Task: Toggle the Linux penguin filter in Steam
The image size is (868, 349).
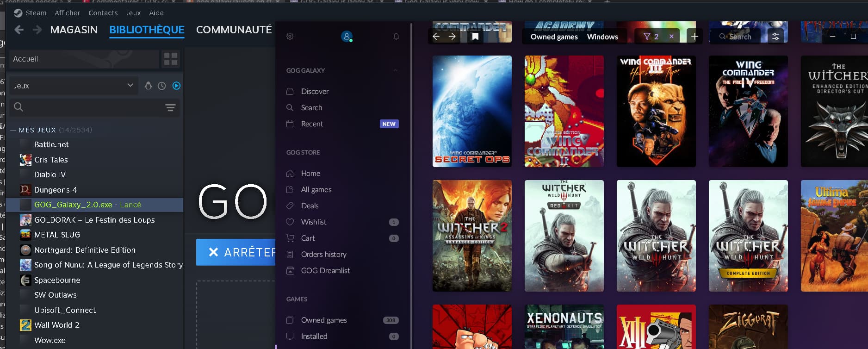Action: click(148, 86)
